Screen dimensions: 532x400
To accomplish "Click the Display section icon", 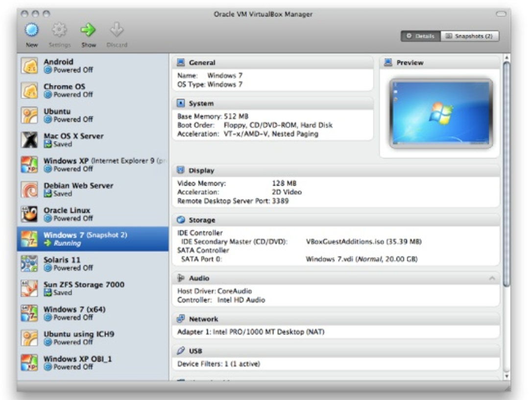I will 181,170.
